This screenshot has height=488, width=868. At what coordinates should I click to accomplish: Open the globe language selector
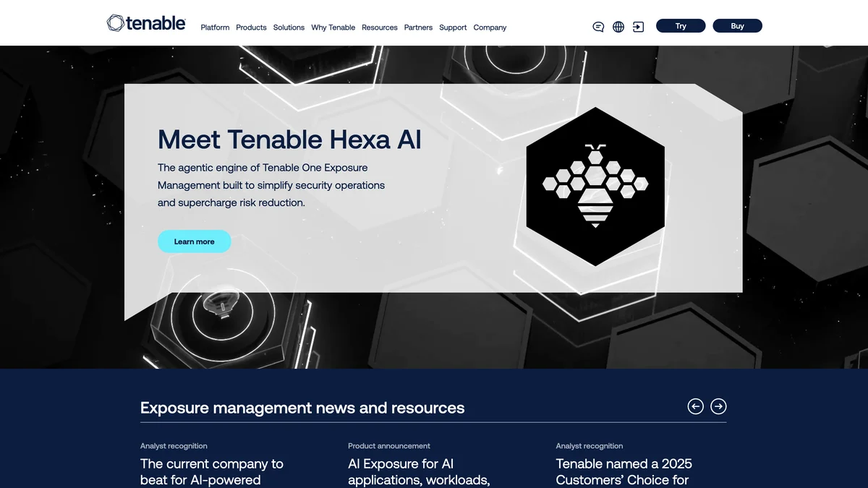coord(618,27)
